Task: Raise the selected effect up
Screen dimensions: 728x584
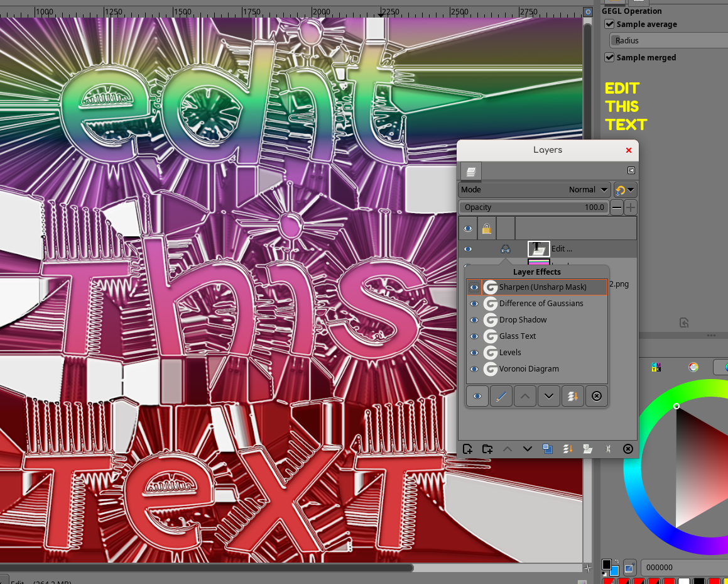Action: [x=524, y=396]
